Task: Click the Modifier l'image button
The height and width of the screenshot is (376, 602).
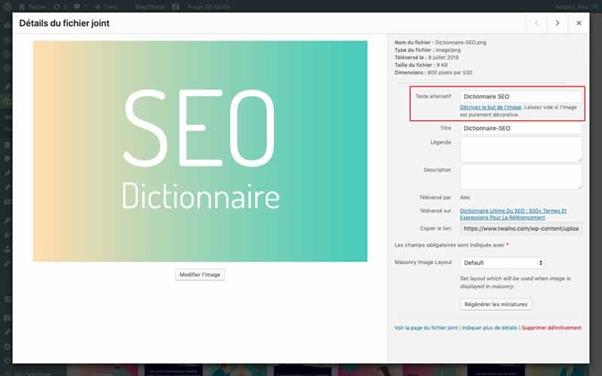Action: 200,275
